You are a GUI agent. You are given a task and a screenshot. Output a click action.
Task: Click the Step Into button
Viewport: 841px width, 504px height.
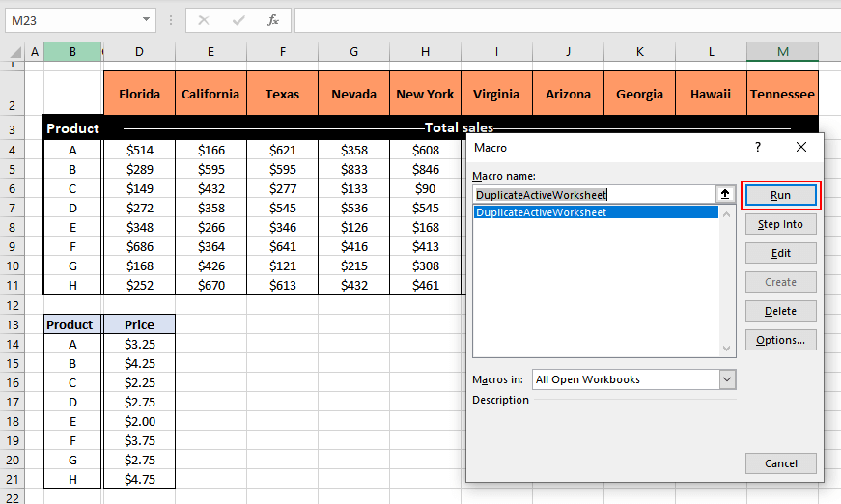point(780,224)
